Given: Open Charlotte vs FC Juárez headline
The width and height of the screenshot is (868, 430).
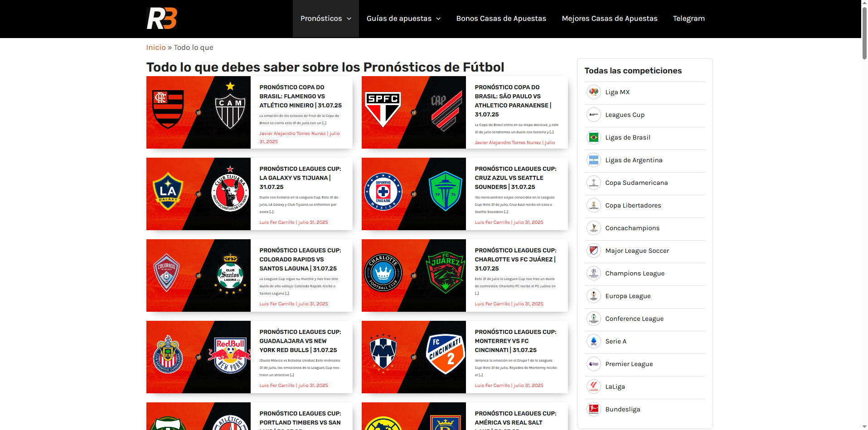Looking at the screenshot, I should (x=515, y=259).
